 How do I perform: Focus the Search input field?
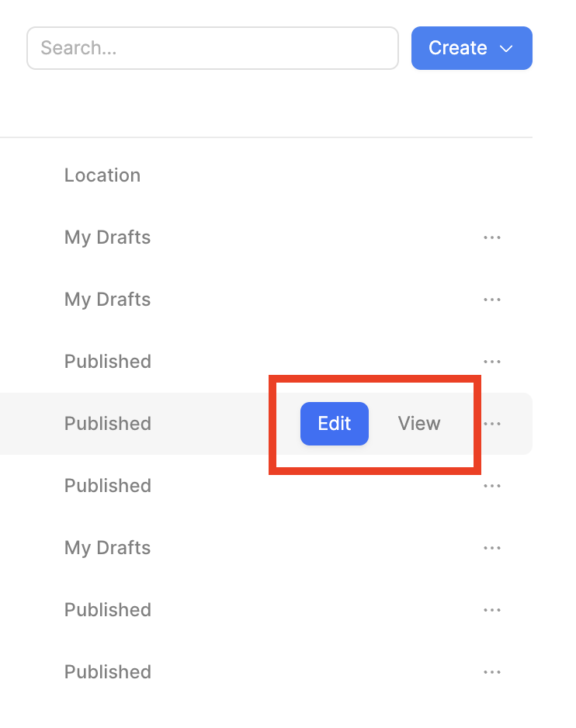(213, 48)
